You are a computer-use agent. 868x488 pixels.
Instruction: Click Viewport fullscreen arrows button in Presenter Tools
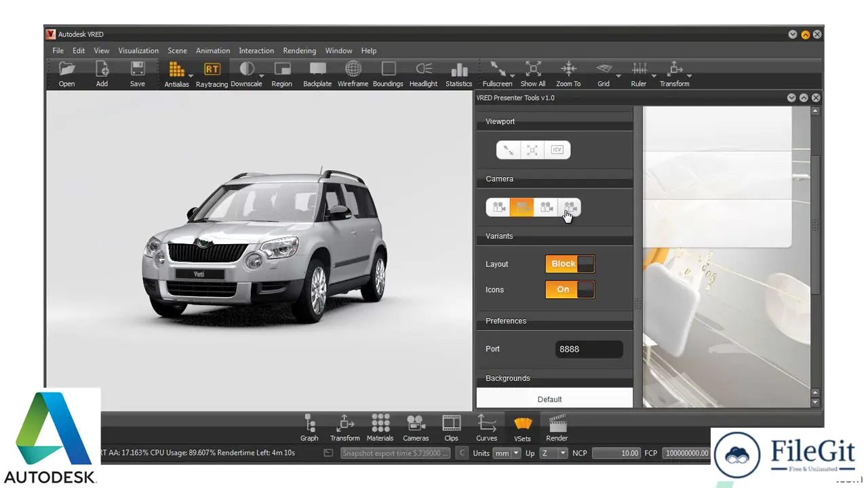pyautogui.click(x=509, y=150)
